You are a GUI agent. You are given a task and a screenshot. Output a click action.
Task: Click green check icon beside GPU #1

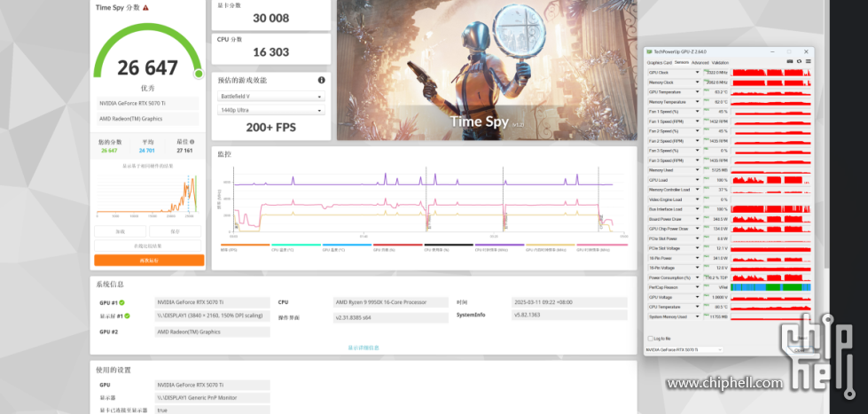click(x=121, y=303)
